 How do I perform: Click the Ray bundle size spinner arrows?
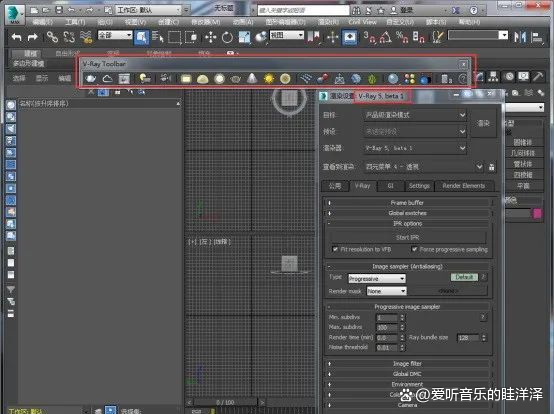[x=484, y=338]
